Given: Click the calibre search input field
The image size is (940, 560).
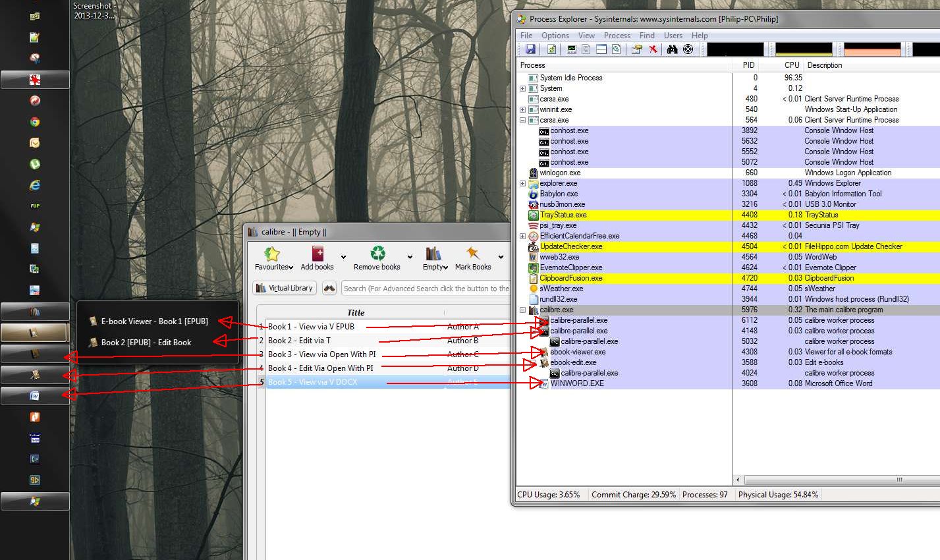Looking at the screenshot, I should [x=426, y=289].
